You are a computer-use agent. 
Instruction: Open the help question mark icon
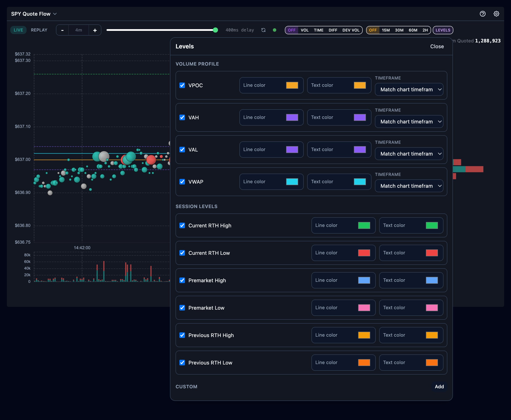(x=482, y=14)
